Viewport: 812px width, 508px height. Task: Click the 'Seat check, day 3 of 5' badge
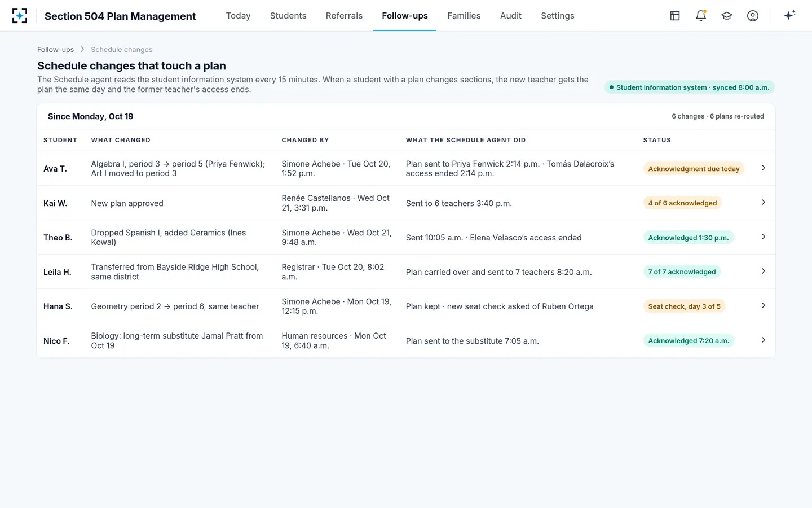684,306
